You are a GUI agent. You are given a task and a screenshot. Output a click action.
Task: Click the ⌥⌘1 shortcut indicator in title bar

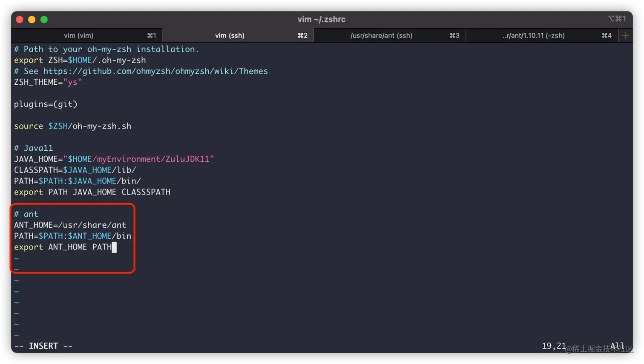[x=617, y=19]
